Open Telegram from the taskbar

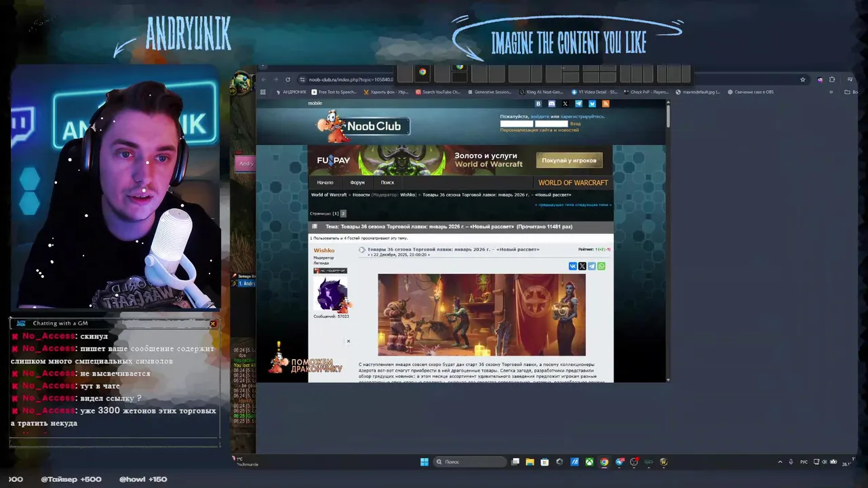click(619, 462)
